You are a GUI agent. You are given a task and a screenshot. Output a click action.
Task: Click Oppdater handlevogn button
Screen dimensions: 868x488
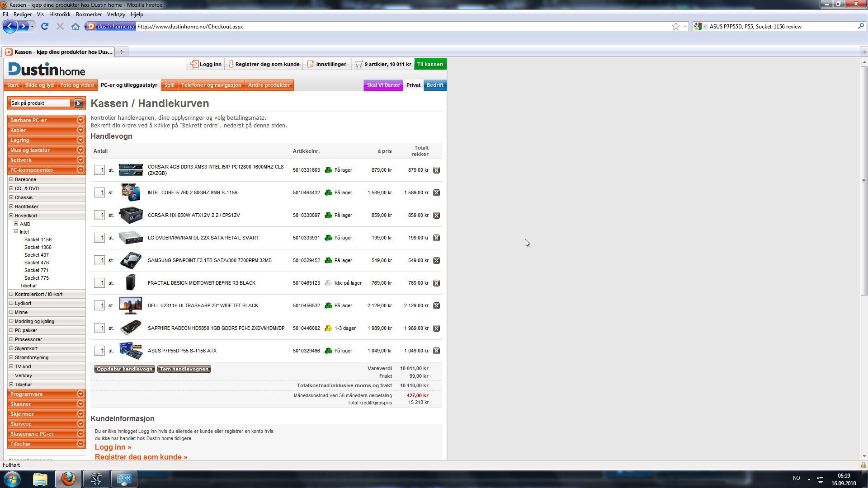(124, 369)
